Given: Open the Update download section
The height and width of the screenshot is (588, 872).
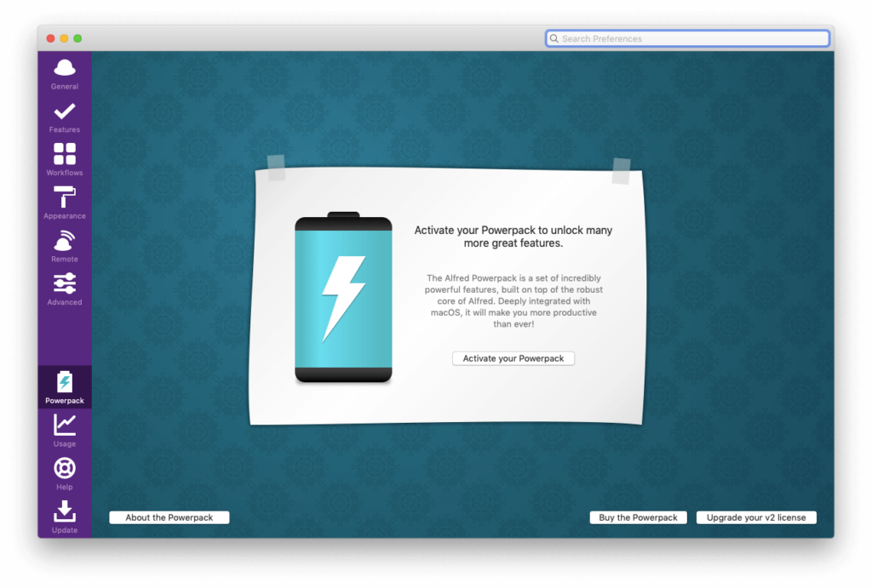Looking at the screenshot, I should coord(65,517).
